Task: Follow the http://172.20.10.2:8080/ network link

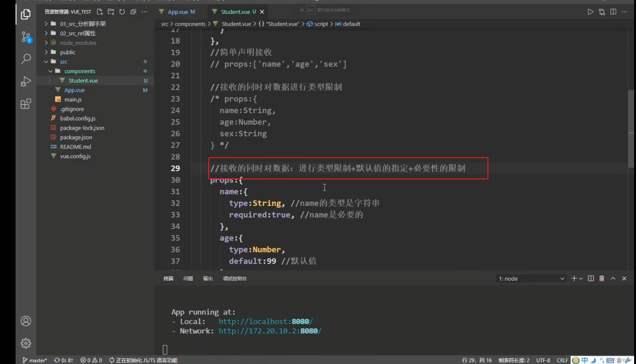Action: 270,331
